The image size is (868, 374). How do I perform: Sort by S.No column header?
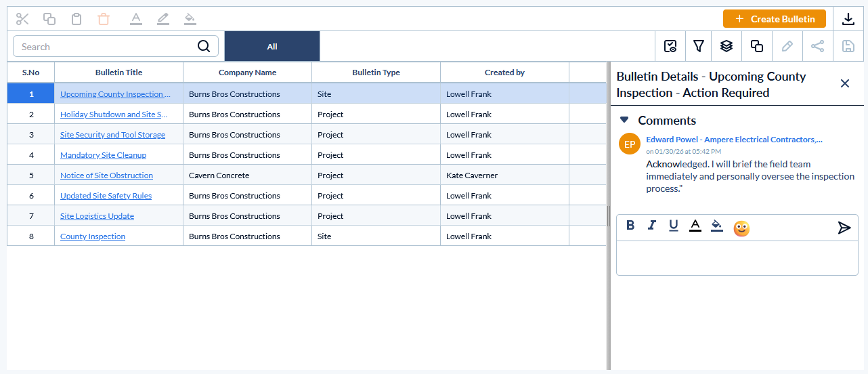pyautogui.click(x=31, y=72)
